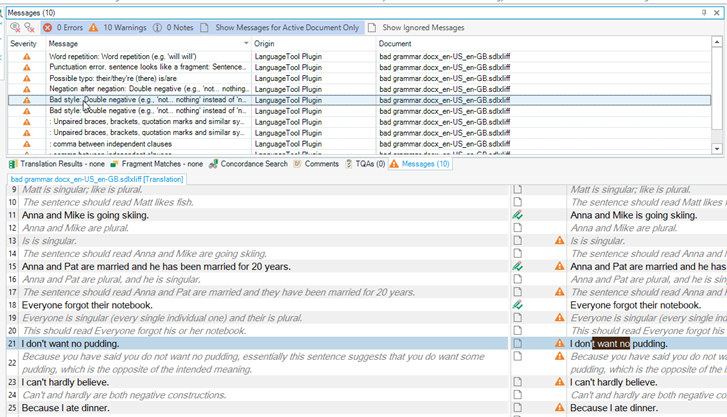727x417 pixels.
Task: Toggle the 10 Warnings filter
Action: click(x=118, y=28)
